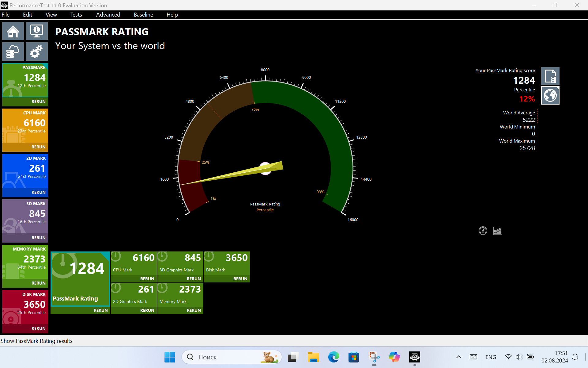The height and width of the screenshot is (368, 588).
Task: Expand the system tray hidden icons chevron
Action: tap(458, 357)
